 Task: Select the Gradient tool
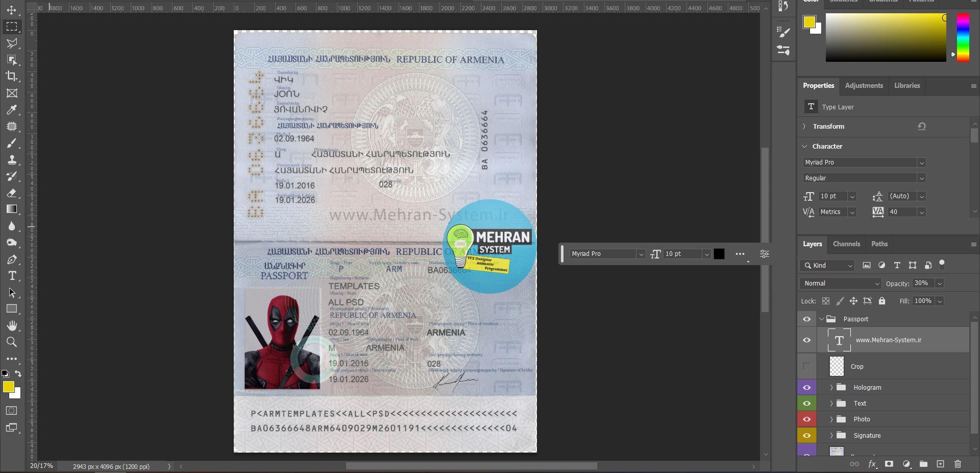(x=12, y=209)
